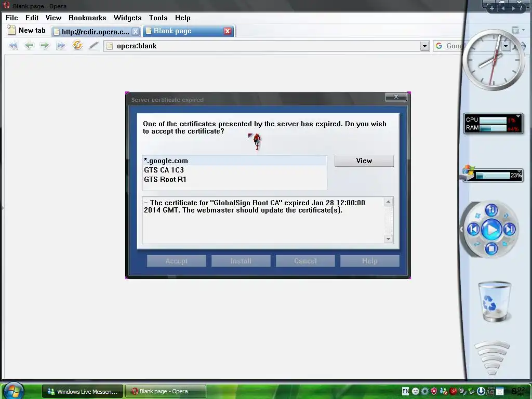Close the redir.opera.c... tab
The image size is (532, 399).
pos(136,32)
